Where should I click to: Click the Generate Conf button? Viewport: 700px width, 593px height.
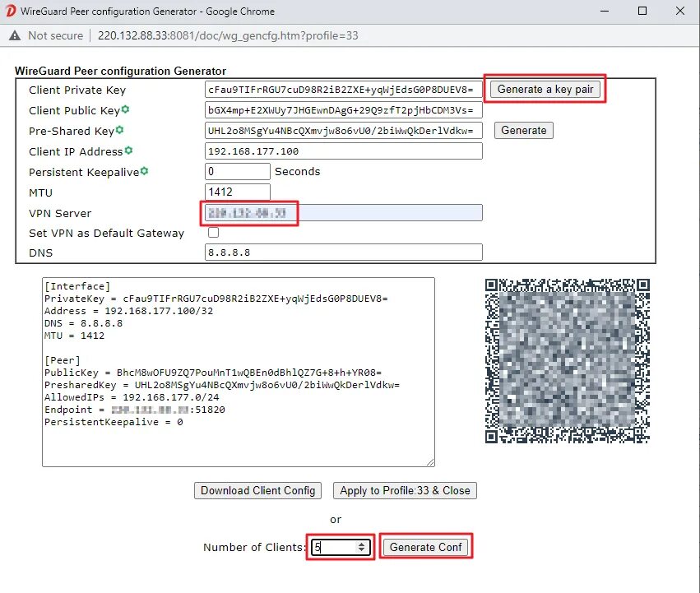426,547
